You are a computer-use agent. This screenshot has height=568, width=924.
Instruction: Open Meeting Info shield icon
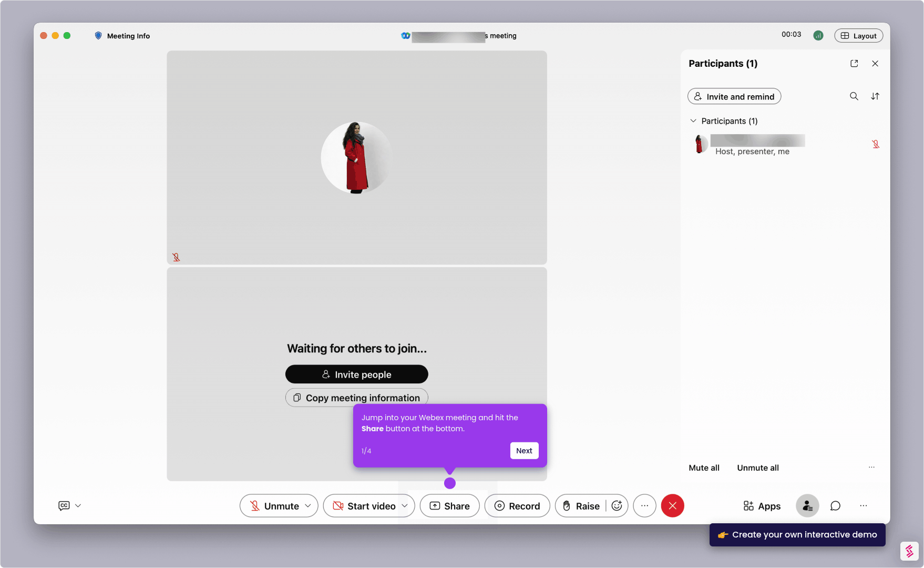point(98,36)
